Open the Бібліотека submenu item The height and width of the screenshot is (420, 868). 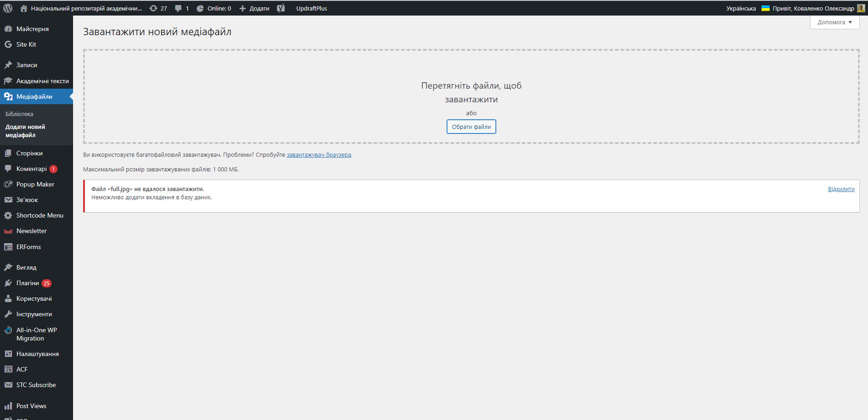coord(19,114)
